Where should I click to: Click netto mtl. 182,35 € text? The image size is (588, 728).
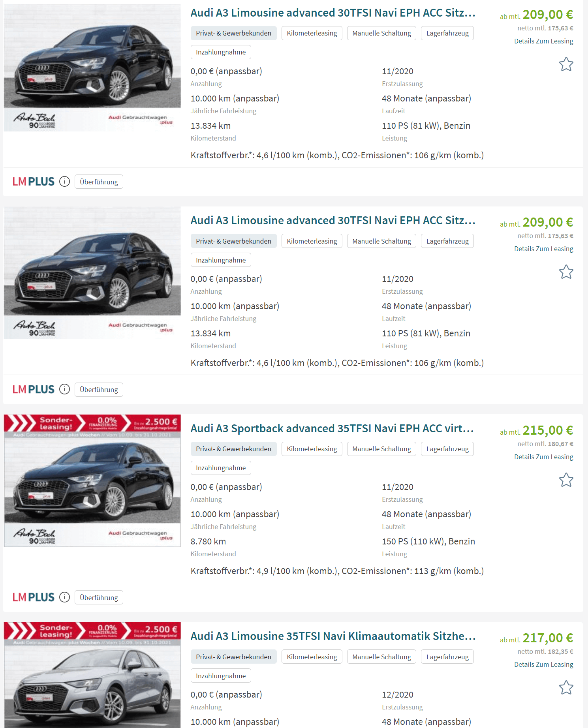[x=545, y=651]
